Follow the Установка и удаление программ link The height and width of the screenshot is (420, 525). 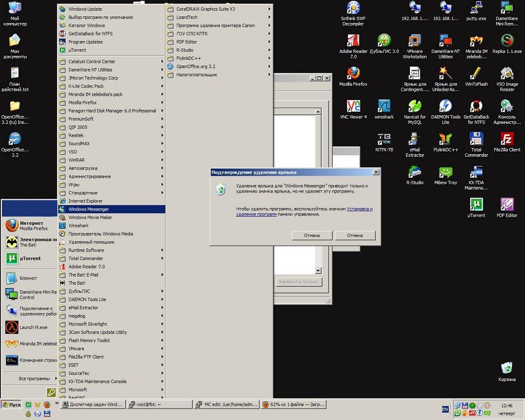[x=305, y=212]
